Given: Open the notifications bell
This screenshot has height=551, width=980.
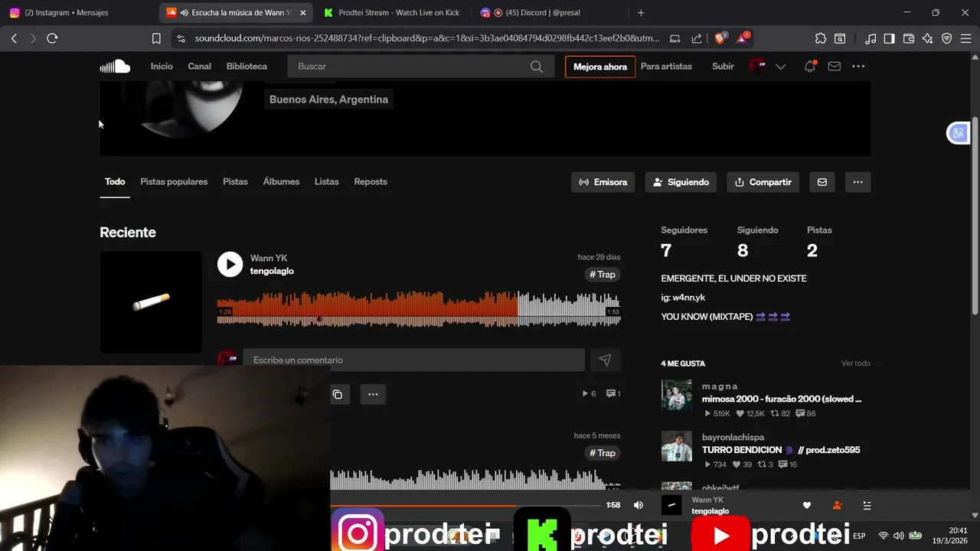Looking at the screenshot, I should 810,67.
